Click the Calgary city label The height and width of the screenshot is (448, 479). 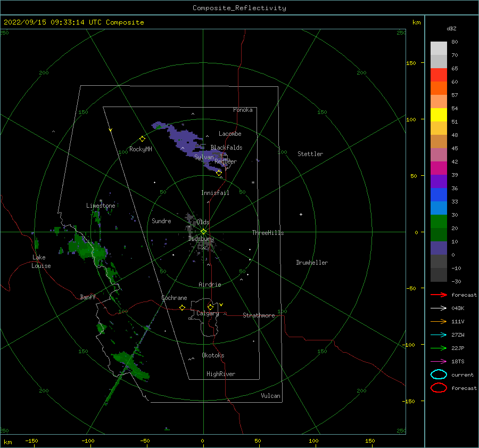tap(208, 313)
